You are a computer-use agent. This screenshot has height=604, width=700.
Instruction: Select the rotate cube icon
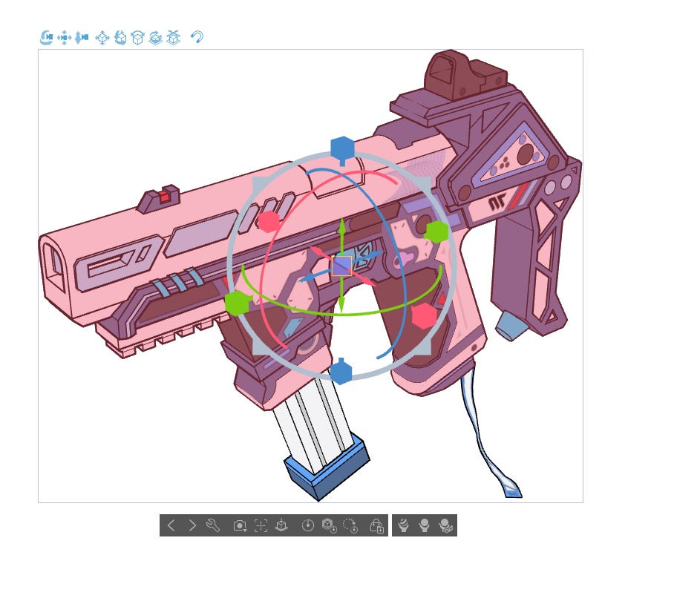(120, 38)
